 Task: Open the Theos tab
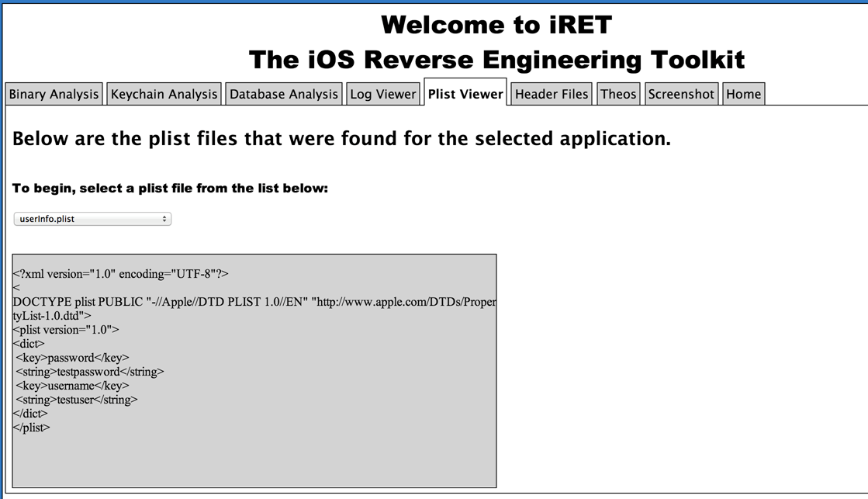click(618, 94)
